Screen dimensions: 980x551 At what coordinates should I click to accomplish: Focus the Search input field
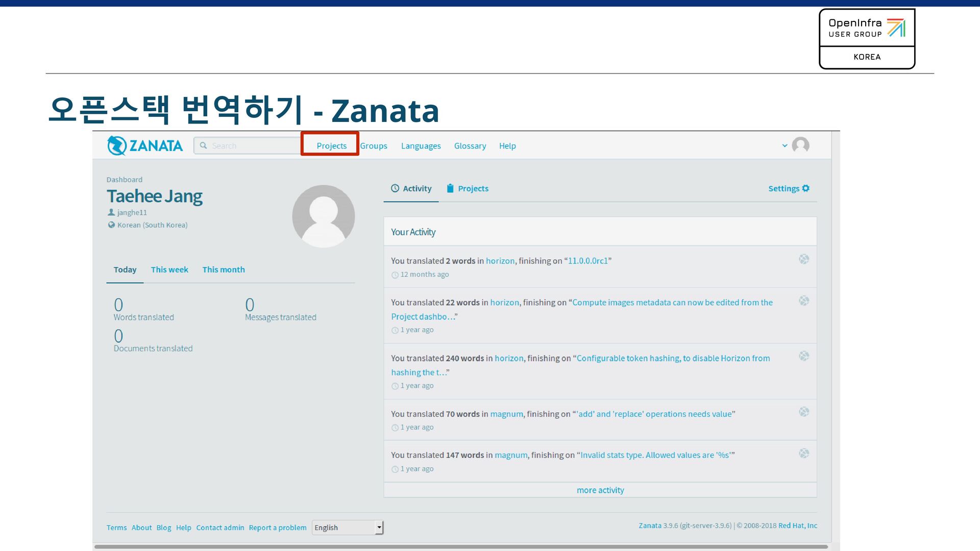click(248, 145)
